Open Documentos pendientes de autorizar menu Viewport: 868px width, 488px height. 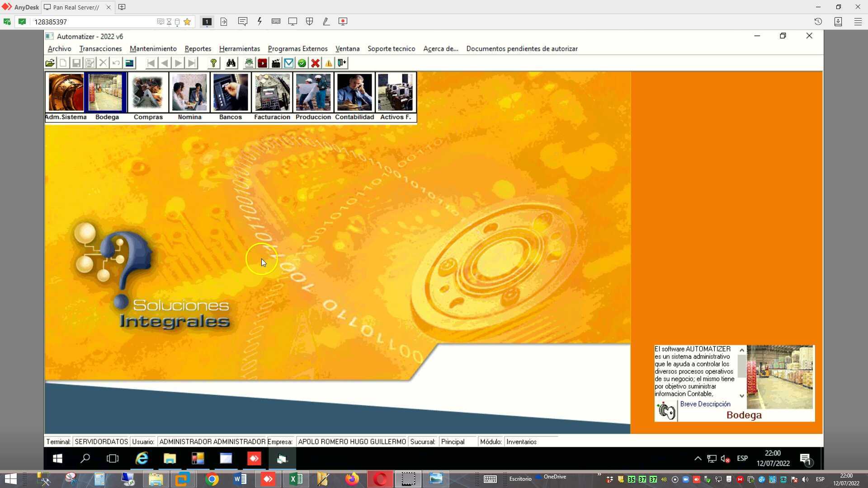[x=522, y=49]
